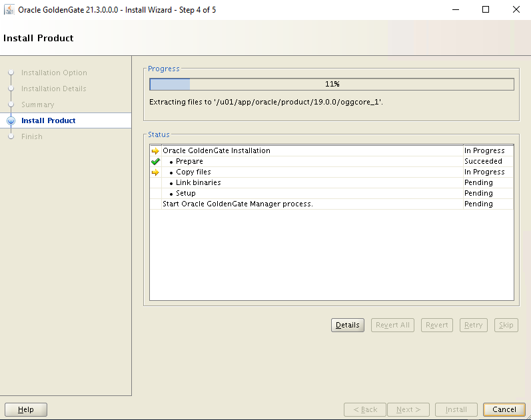
Task: Click the Back button
Action: tap(365, 409)
